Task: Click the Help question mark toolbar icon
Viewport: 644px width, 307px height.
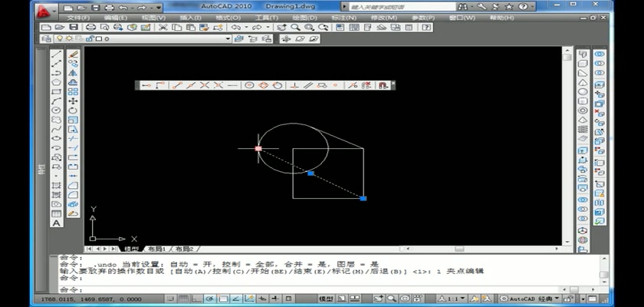Action: [x=426, y=27]
